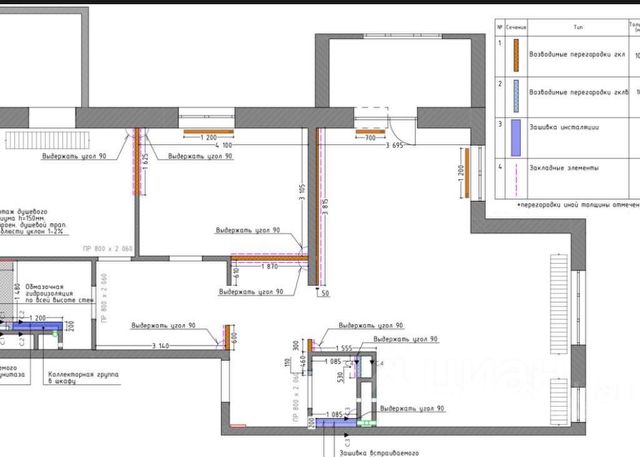Click the "3 695" dimension value
Viewport: 640px width, 457px height.
click(394, 145)
